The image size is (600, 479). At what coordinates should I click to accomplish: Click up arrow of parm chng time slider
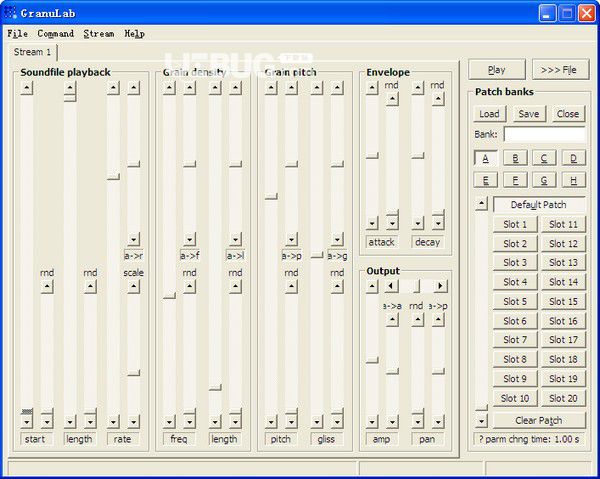coord(482,204)
